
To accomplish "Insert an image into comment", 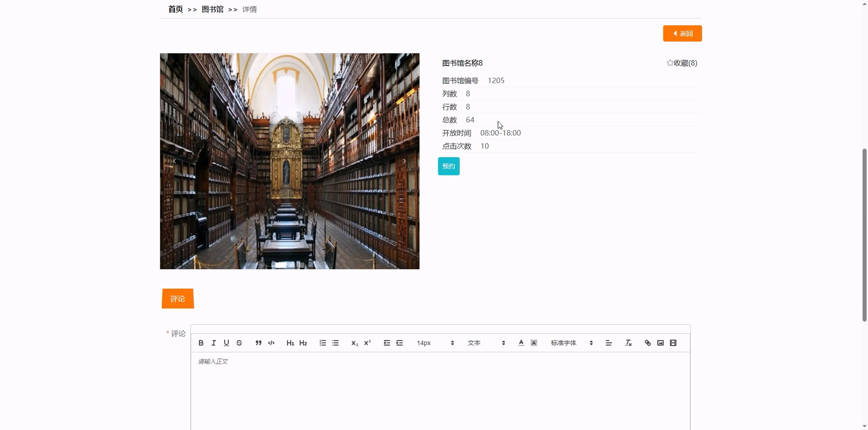I will (x=660, y=343).
